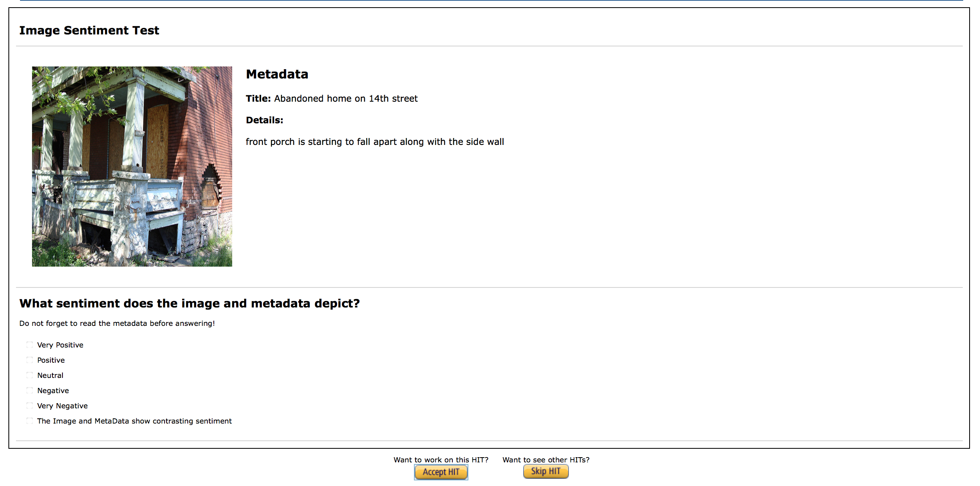Viewport: 980px width, 486px height.
Task: Click the abandoned house photo
Action: click(x=132, y=167)
